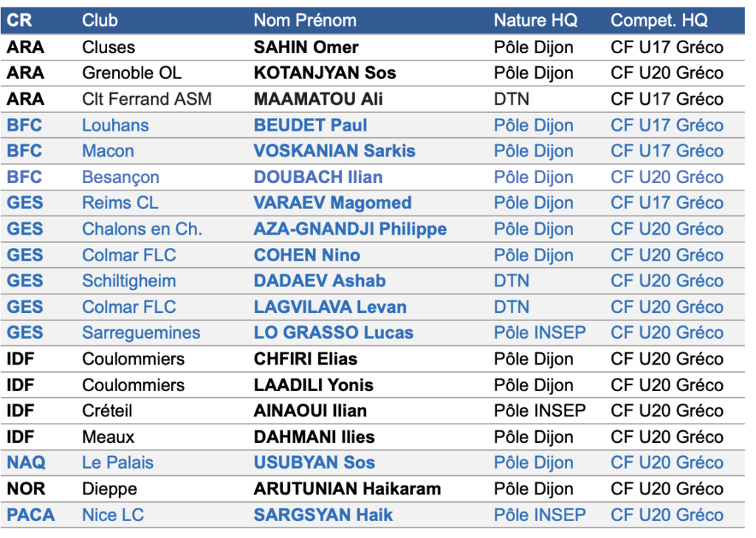
Task: Select the AZA-GNANDJI Philippe entry
Action: coord(351,229)
